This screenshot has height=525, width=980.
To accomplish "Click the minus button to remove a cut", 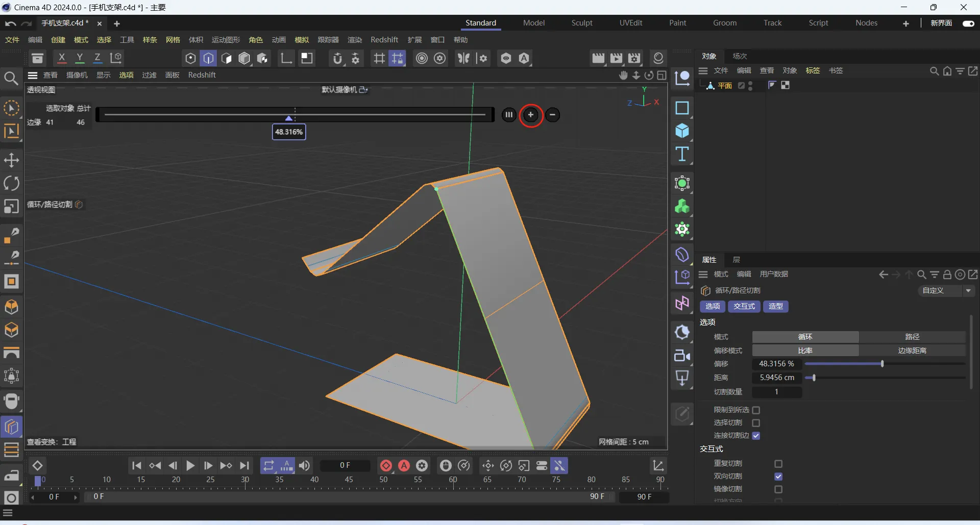I will point(552,115).
